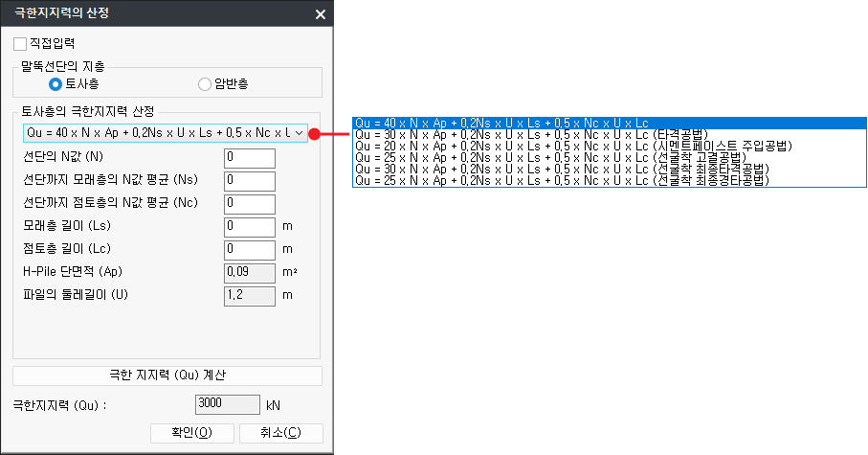The width and height of the screenshot is (868, 455).
Task: Click the 모래층 길이 (Ls) input box
Action: point(250,227)
